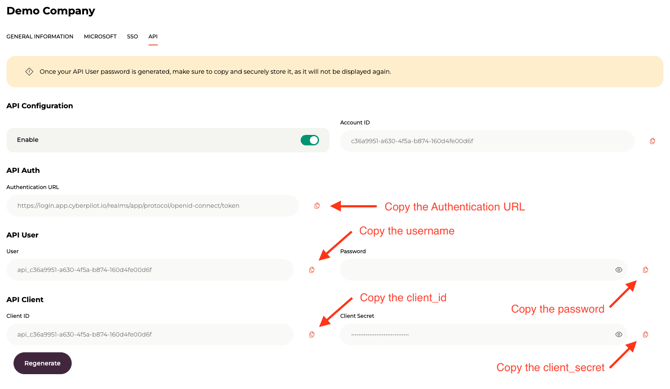This screenshot has height=389, width=670.
Task: Copy the Client Secret value
Action: (645, 334)
